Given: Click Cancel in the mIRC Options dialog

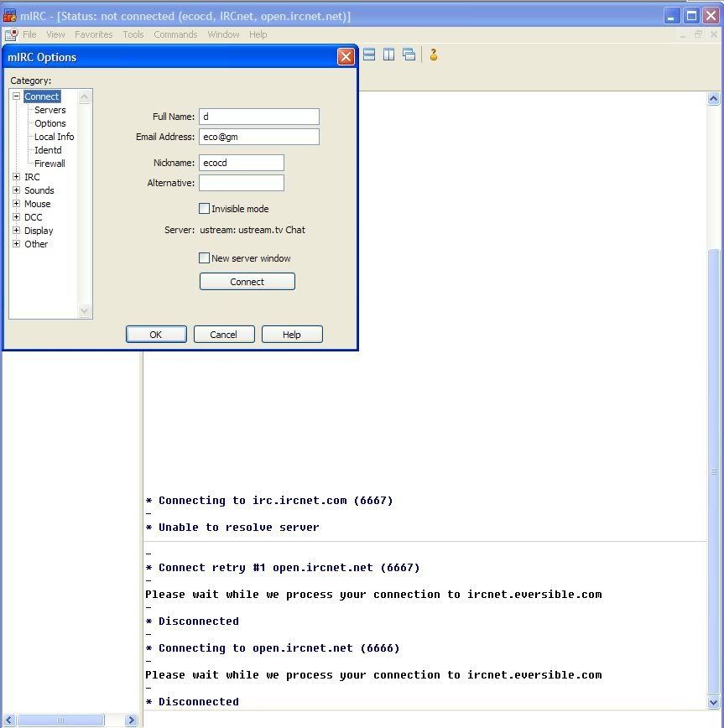Looking at the screenshot, I should click(224, 335).
